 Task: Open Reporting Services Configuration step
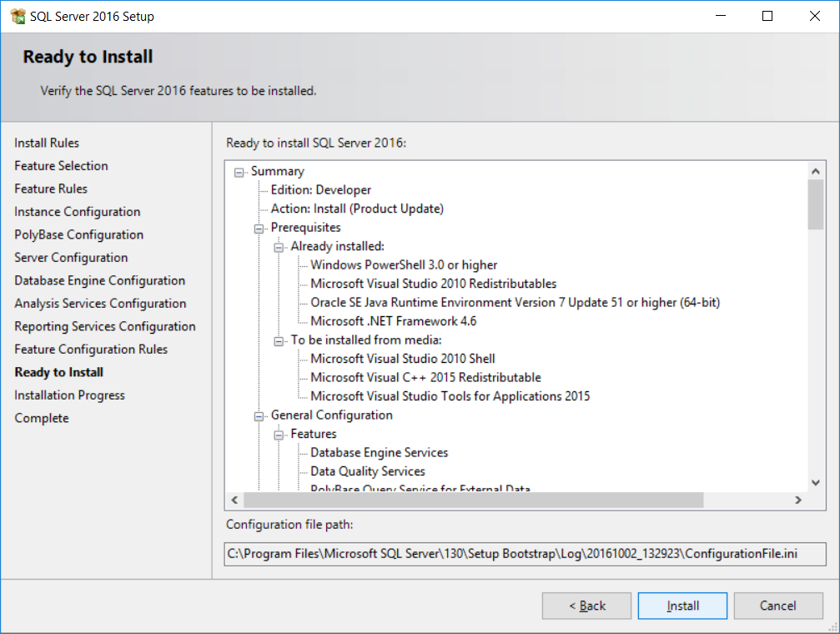(x=105, y=327)
